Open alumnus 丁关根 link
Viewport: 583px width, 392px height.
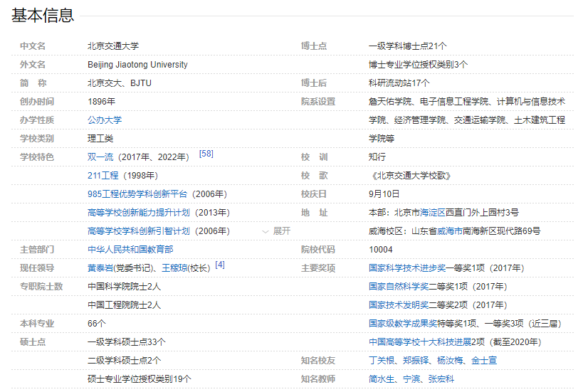click(x=382, y=361)
